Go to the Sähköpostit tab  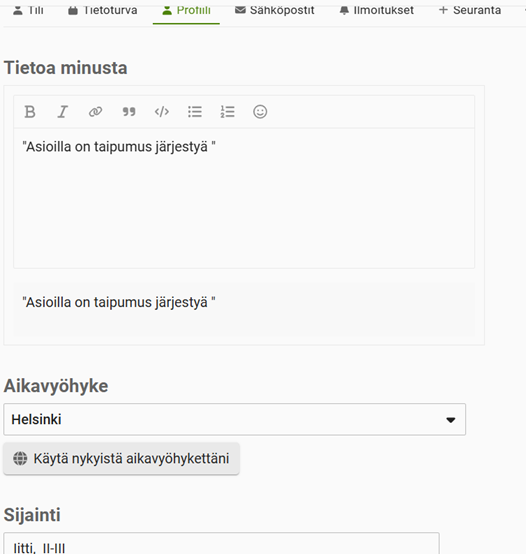tap(274, 11)
